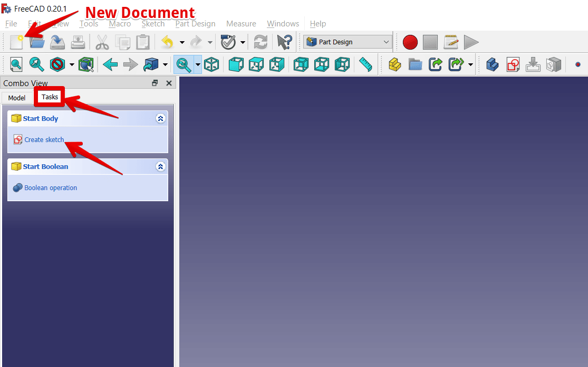The height and width of the screenshot is (367, 588).
Task: Open the Sketch menu
Action: pos(153,24)
